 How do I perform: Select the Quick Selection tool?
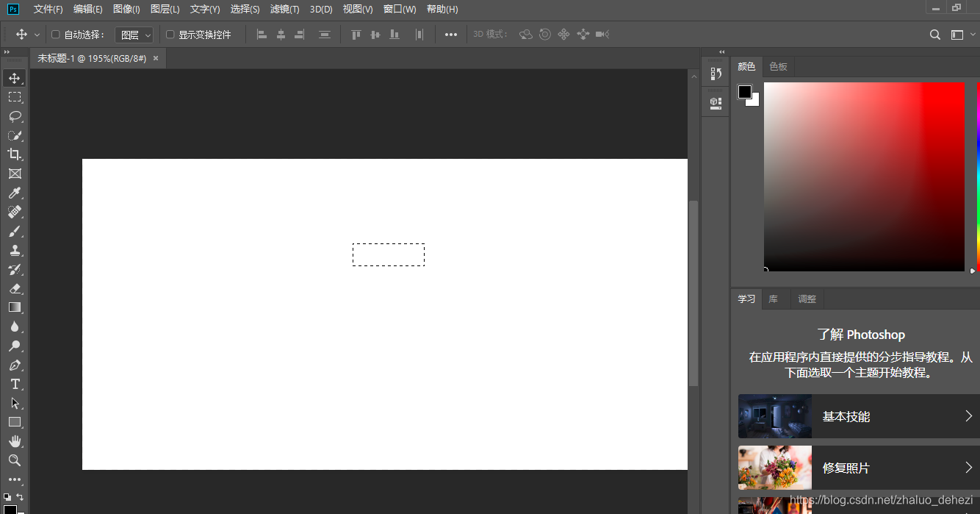click(15, 135)
